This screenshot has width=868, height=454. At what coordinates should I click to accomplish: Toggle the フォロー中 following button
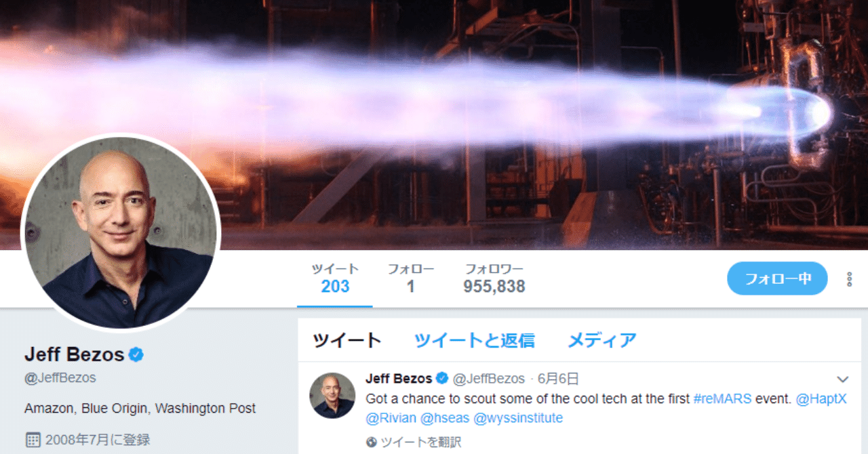coord(777,278)
